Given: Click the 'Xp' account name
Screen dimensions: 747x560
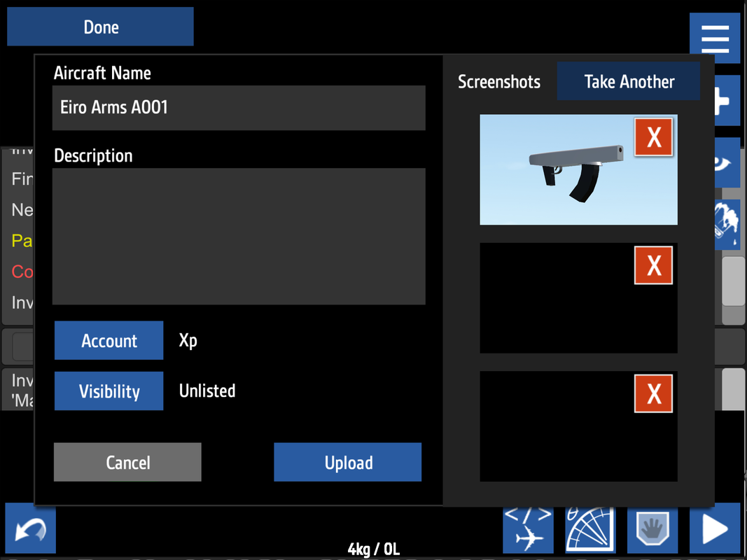Looking at the screenshot, I should [x=188, y=341].
